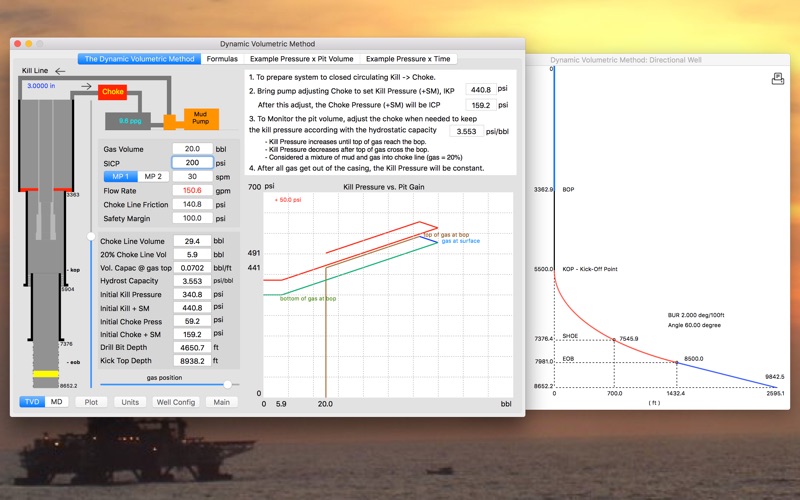Click 'bottom of gas at bop' chart label
The width and height of the screenshot is (800, 500).
pos(308,298)
